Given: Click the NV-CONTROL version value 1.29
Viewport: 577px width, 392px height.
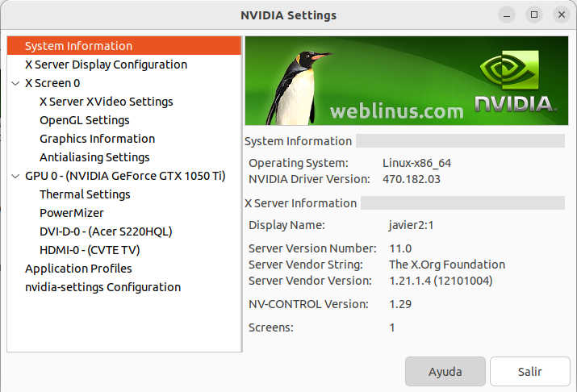Looking at the screenshot, I should pyautogui.click(x=400, y=304).
